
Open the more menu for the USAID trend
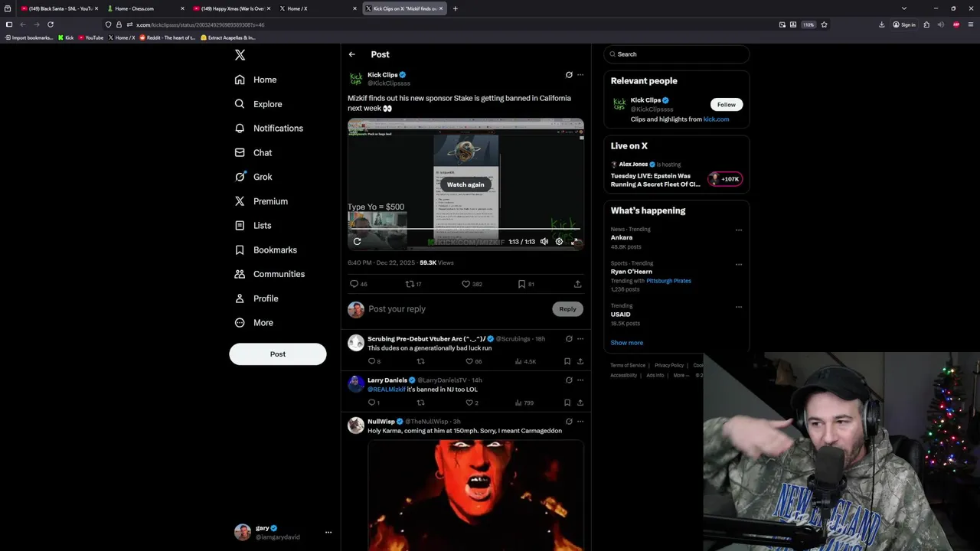[x=739, y=307]
